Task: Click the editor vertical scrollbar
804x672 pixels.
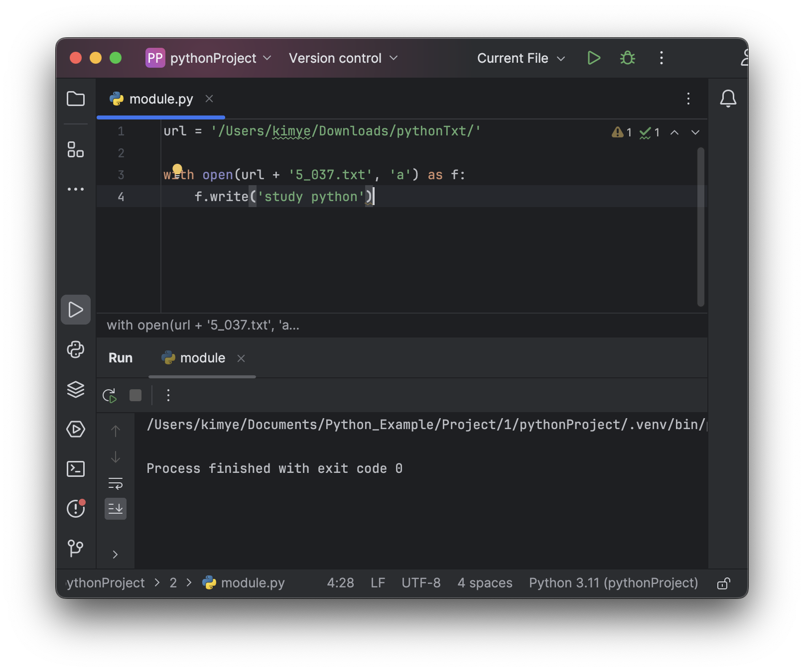Action: [701, 226]
